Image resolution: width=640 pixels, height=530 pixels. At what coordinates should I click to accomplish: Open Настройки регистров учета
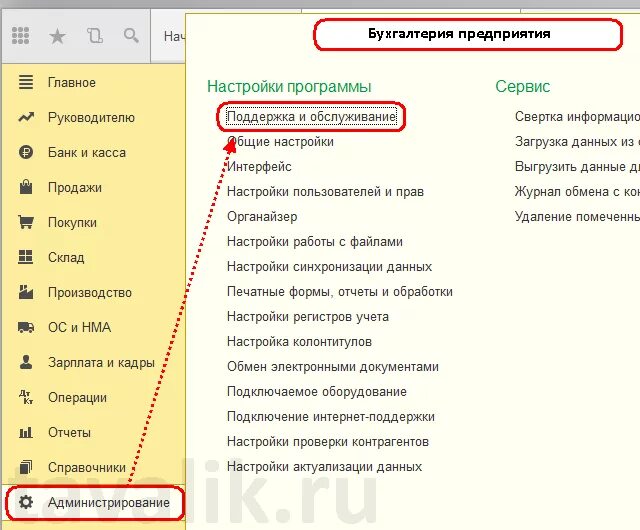[x=308, y=316]
